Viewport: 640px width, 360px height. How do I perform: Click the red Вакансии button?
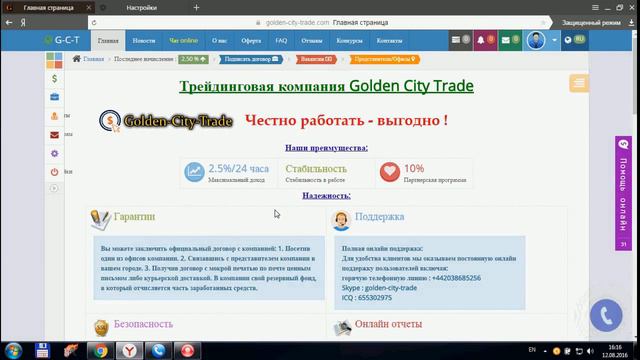(316, 59)
